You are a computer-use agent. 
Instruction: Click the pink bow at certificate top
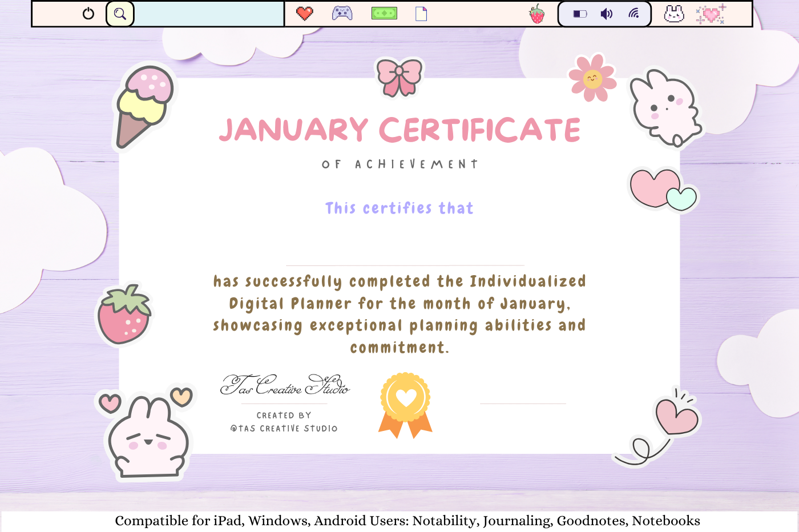[x=399, y=76]
